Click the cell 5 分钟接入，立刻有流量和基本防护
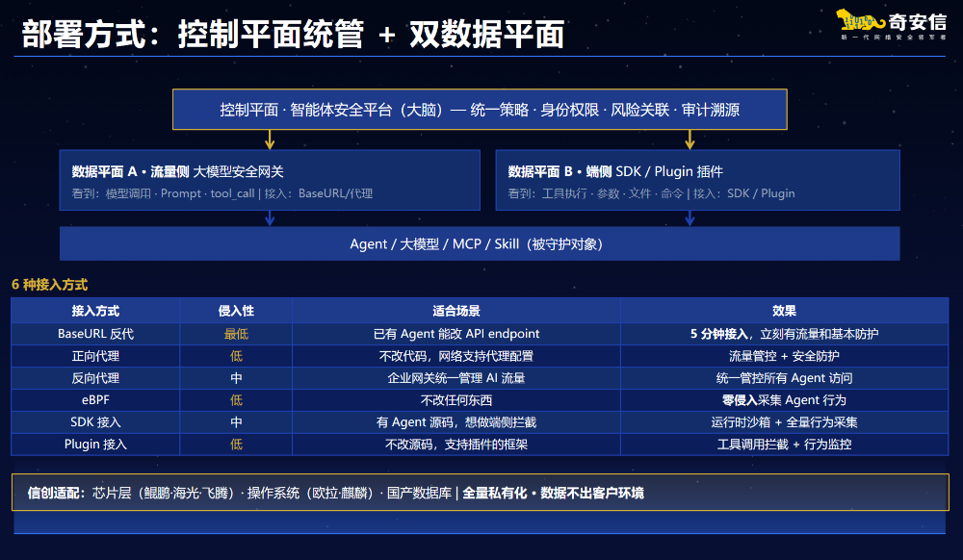The height and width of the screenshot is (560, 963). click(784, 334)
